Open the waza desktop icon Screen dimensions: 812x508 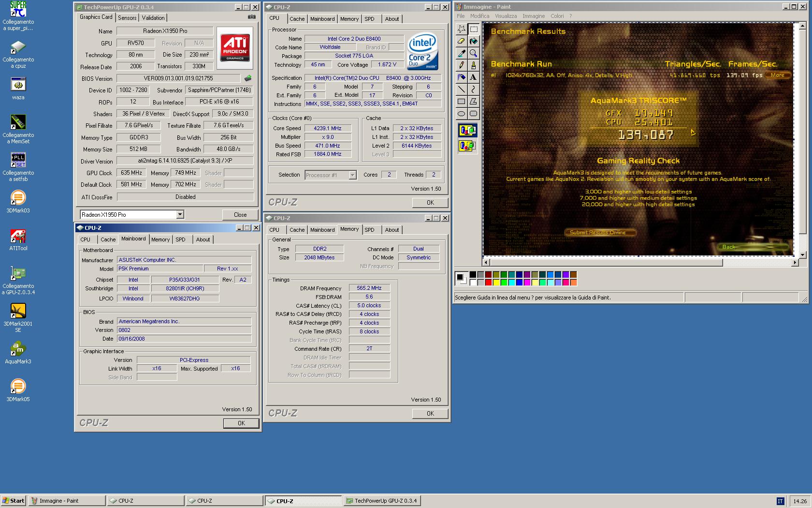(x=18, y=89)
